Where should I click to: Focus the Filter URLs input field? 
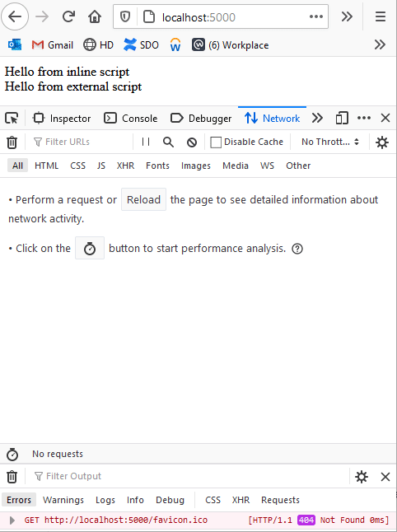click(82, 142)
